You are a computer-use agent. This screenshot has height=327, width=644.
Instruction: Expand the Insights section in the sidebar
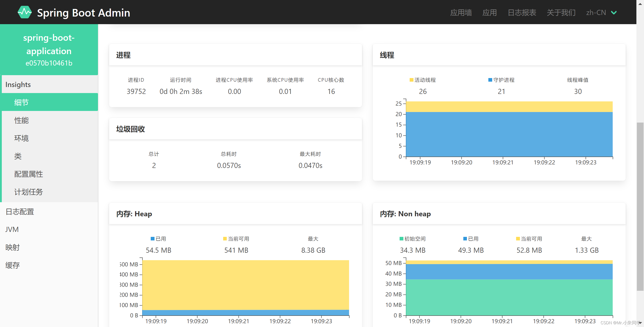pos(18,84)
